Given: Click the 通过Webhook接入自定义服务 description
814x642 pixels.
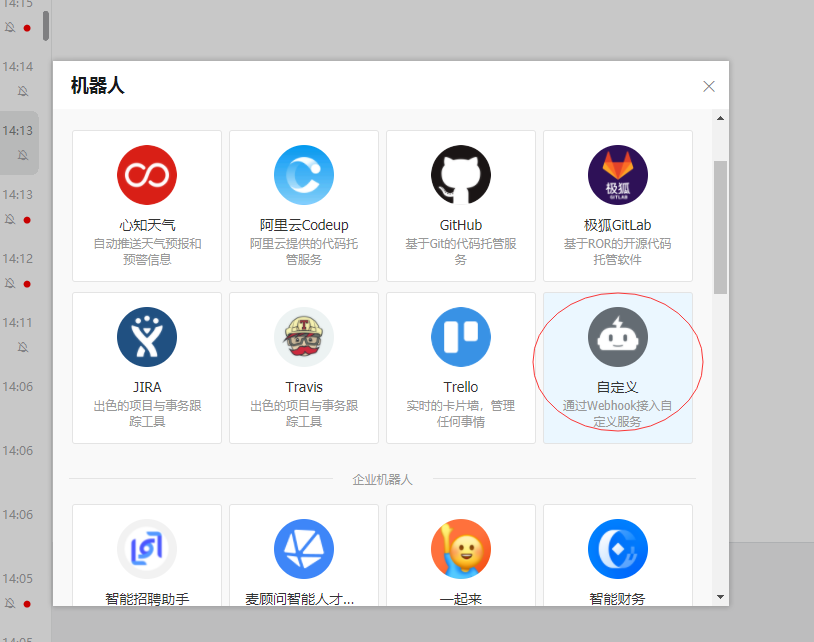Looking at the screenshot, I should [x=618, y=414].
